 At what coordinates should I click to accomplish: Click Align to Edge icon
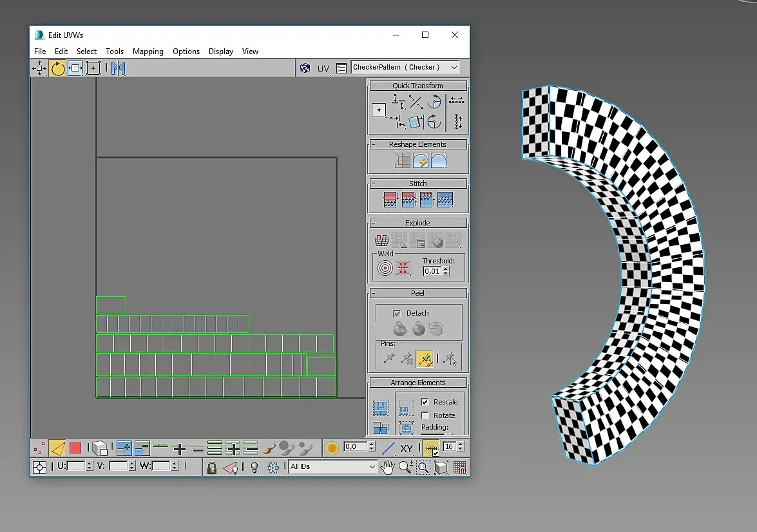pos(416,122)
